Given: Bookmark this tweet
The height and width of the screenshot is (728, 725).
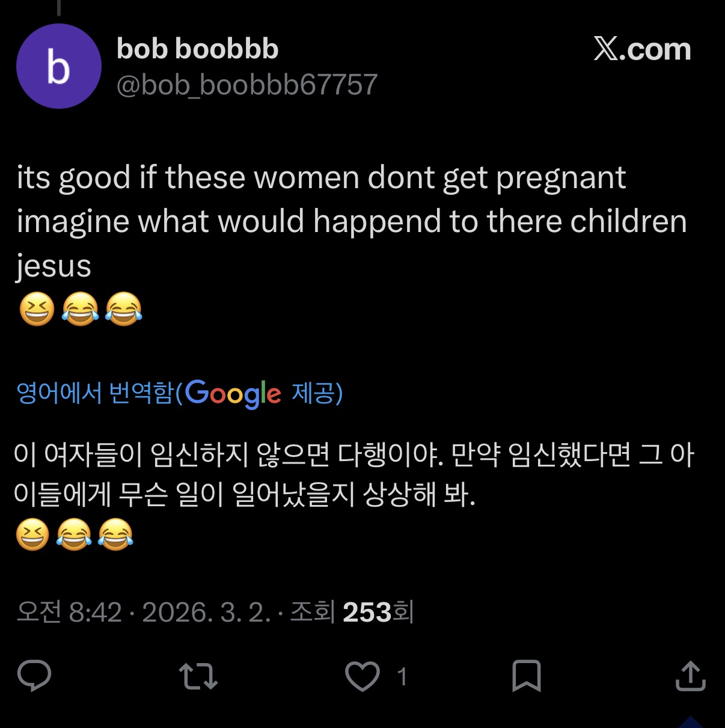Looking at the screenshot, I should 526,676.
